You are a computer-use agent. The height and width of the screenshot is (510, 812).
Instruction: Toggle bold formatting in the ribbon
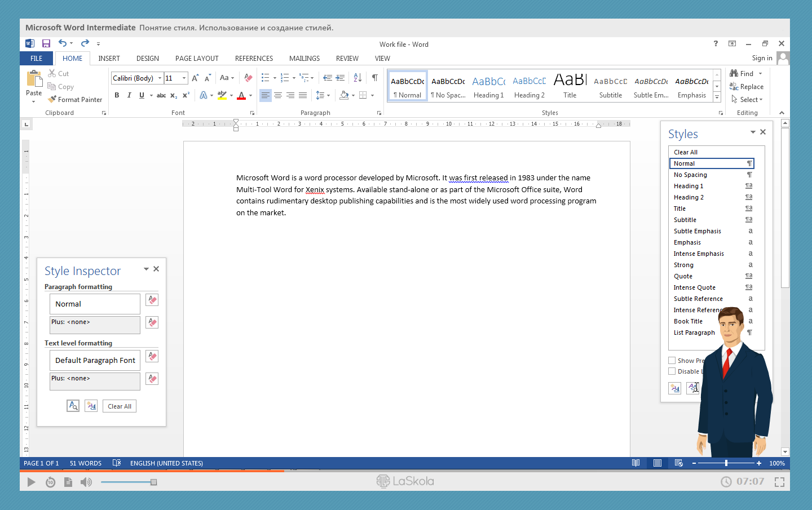[x=117, y=95]
